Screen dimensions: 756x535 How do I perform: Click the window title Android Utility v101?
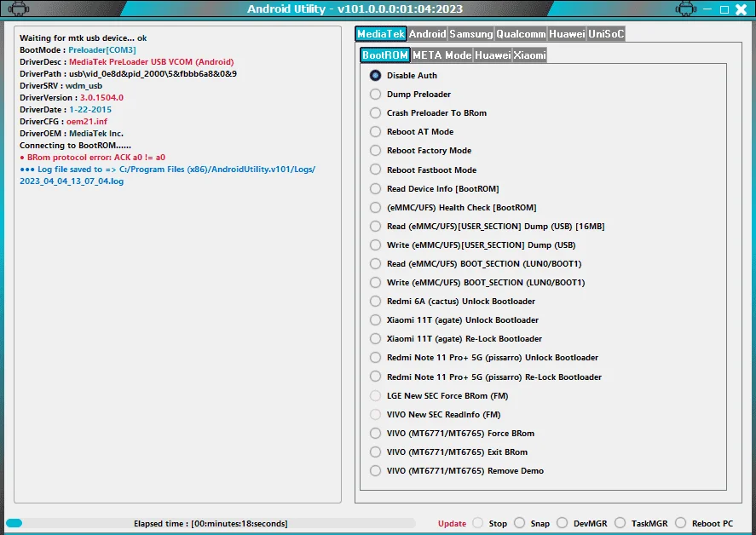point(355,9)
